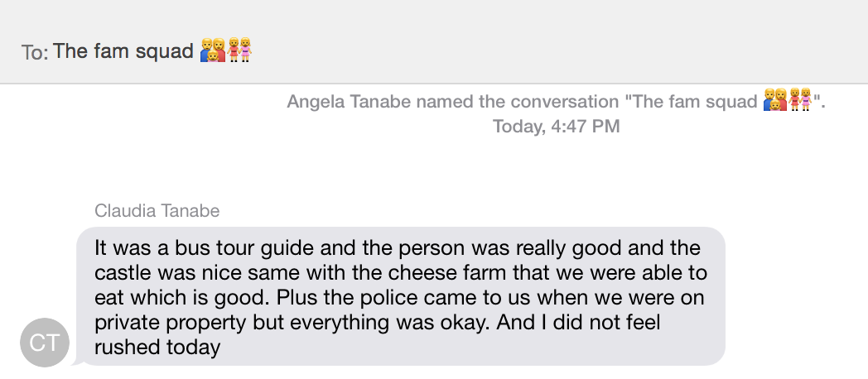Click the family emoji in the To field

click(x=213, y=50)
